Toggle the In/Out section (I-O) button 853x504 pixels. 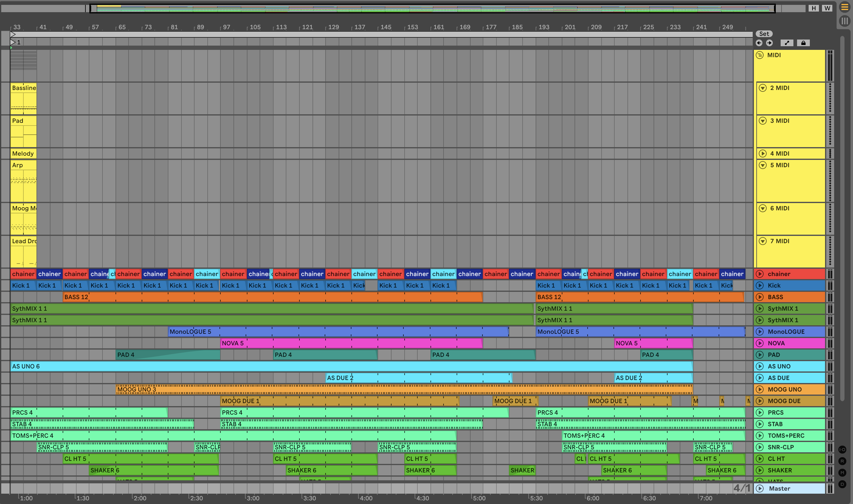coord(842,450)
